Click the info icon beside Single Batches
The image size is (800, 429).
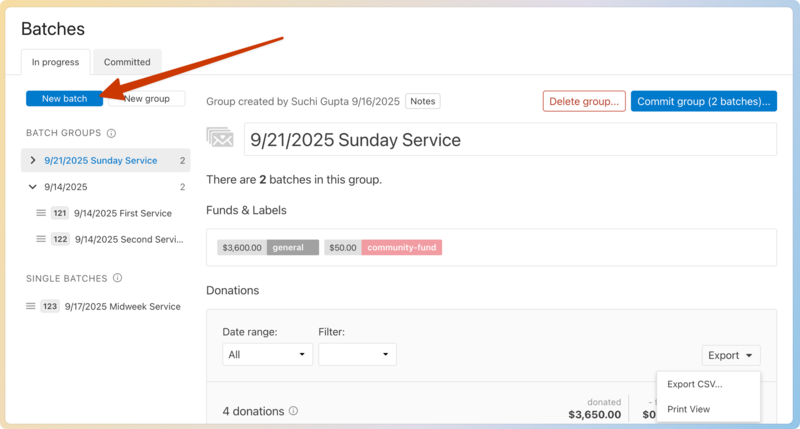[117, 278]
